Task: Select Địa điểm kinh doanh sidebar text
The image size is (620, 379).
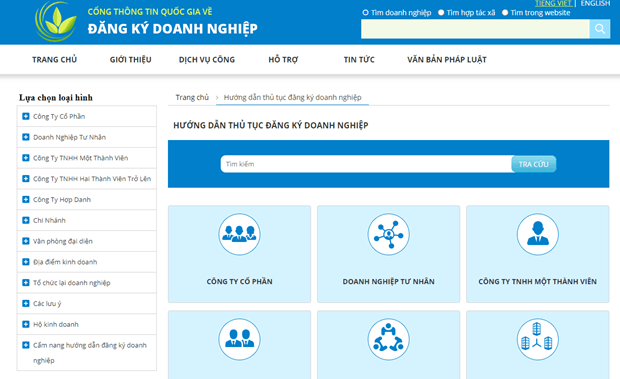Action: [x=65, y=262]
